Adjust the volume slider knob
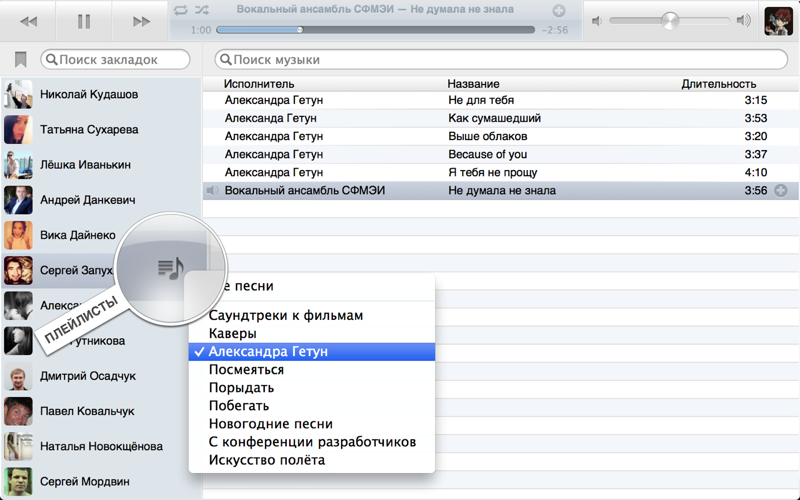 pyautogui.click(x=670, y=20)
